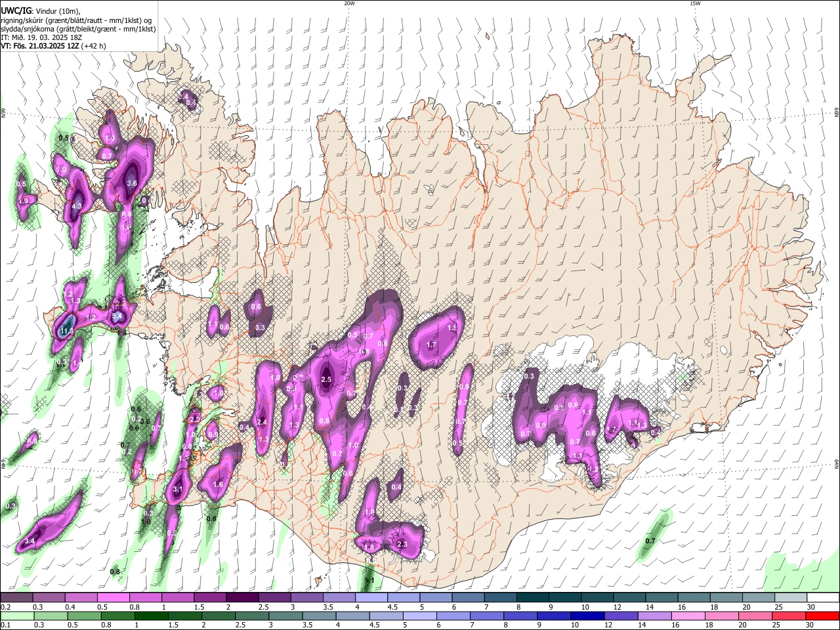Click the "(+42 h)" forecast offset text
Image resolution: width=840 pixels, height=630 pixels.
(94, 46)
